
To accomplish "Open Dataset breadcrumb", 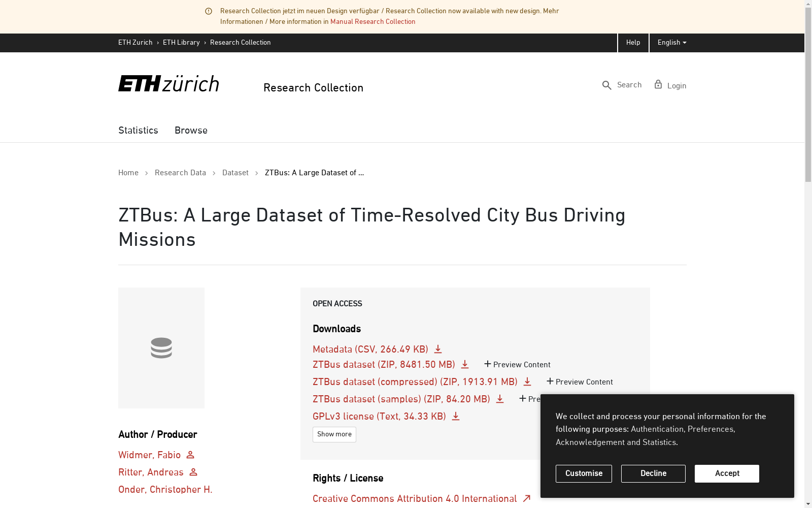I will (x=235, y=173).
